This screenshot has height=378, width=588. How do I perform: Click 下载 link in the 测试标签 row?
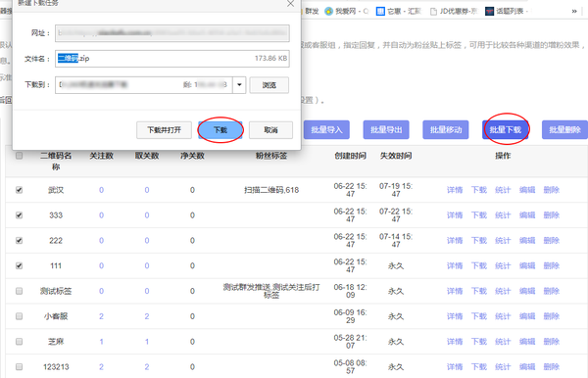pyautogui.click(x=479, y=291)
